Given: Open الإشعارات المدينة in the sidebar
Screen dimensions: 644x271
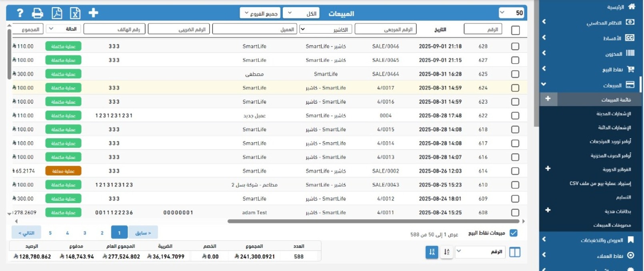Looking at the screenshot, I should [613, 114].
